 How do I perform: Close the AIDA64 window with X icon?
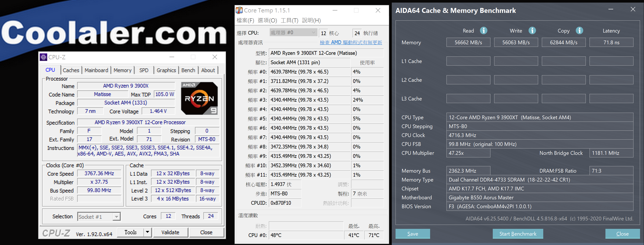click(x=633, y=9)
